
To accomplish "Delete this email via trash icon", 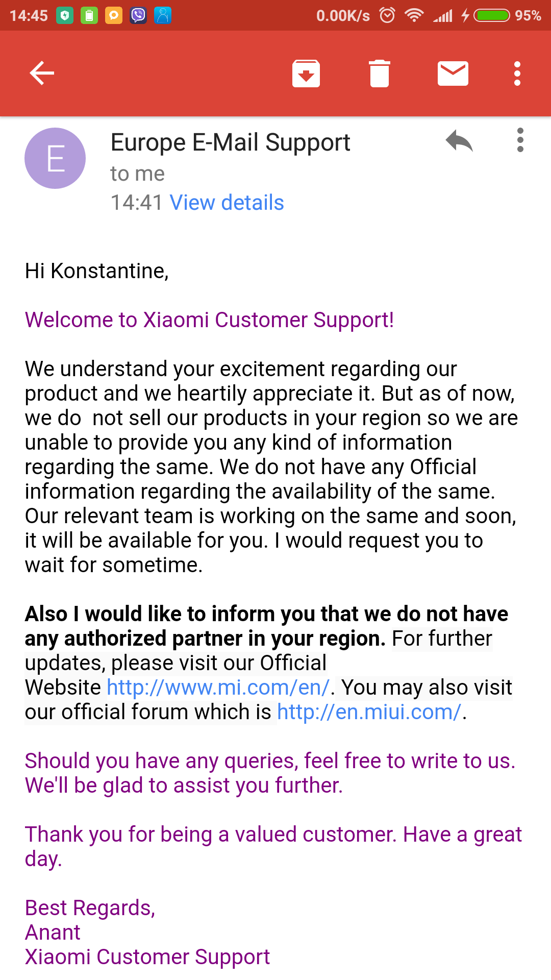I will pyautogui.click(x=379, y=73).
